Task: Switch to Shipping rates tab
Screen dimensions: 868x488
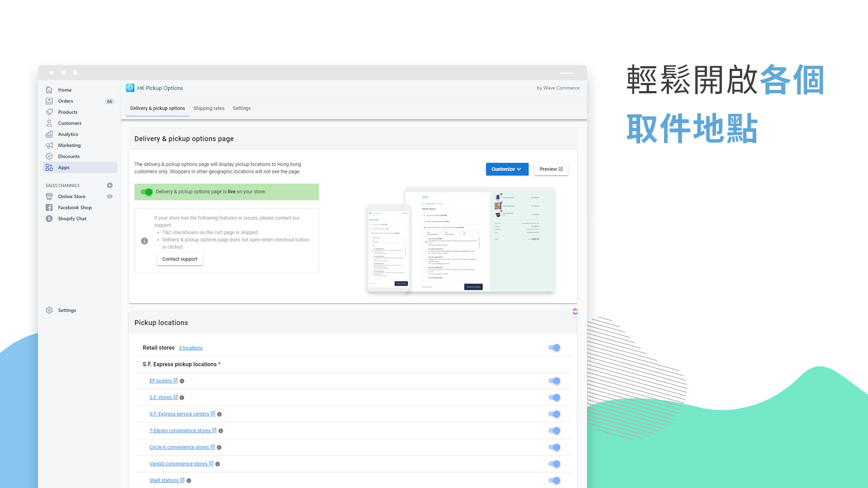Action: (x=209, y=108)
